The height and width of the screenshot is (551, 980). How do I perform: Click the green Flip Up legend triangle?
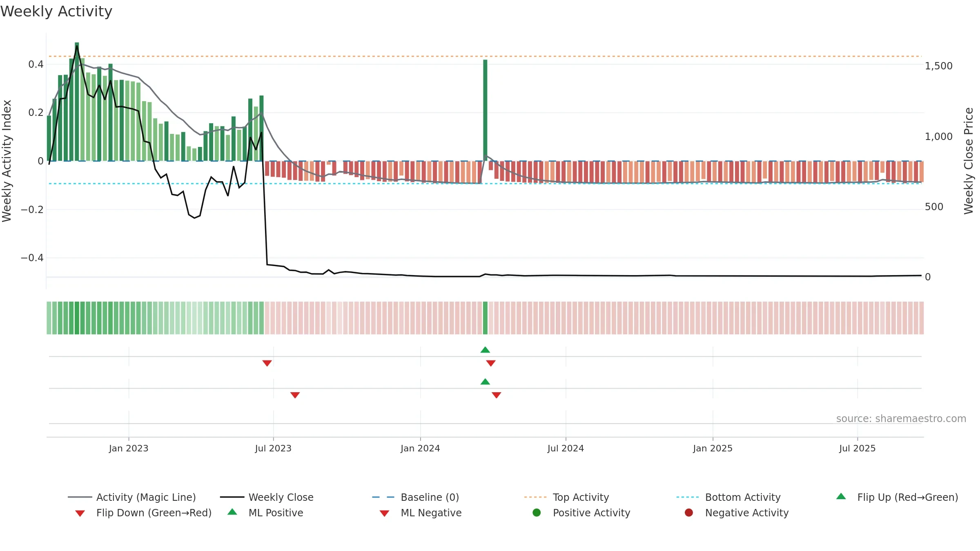click(x=841, y=496)
